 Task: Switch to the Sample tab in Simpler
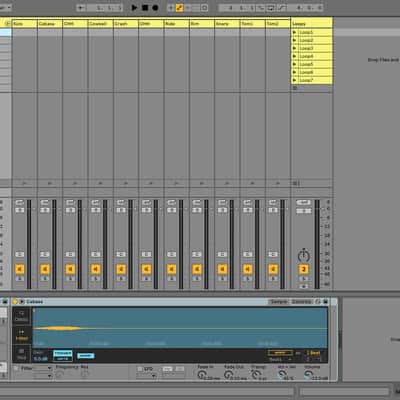279,302
